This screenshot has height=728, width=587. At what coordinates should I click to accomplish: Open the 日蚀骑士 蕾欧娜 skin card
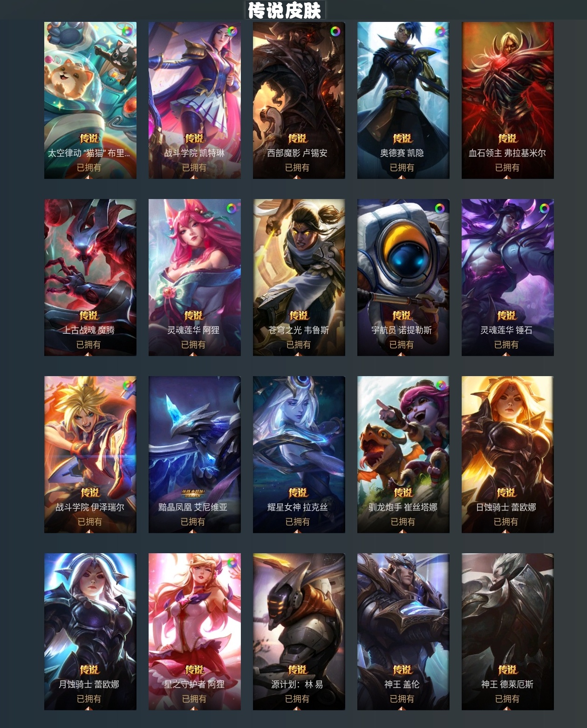pyautogui.click(x=508, y=454)
